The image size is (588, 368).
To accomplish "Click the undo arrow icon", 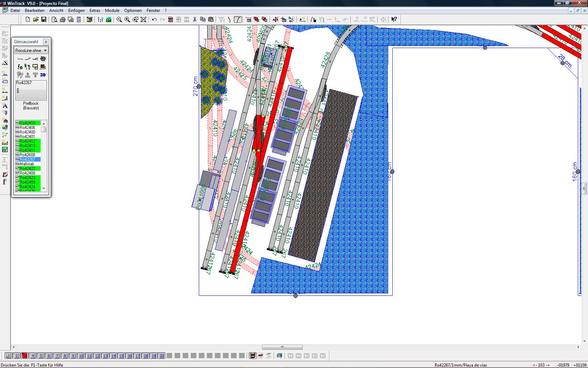I will coord(154,20).
